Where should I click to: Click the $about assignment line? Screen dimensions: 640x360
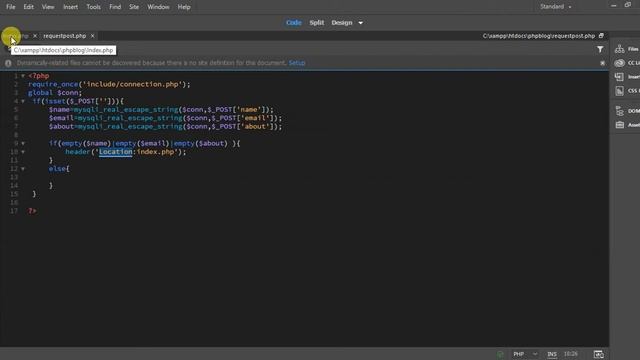point(165,127)
